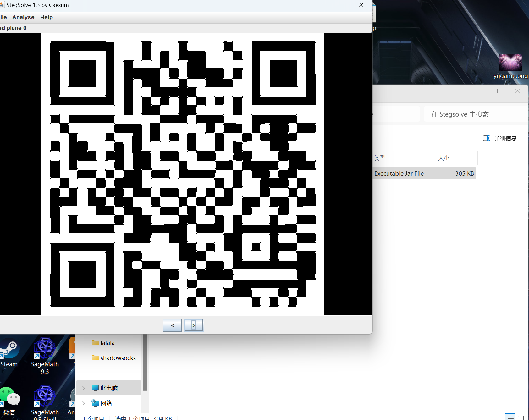Click the status bar item count 1 个项目

click(93, 418)
